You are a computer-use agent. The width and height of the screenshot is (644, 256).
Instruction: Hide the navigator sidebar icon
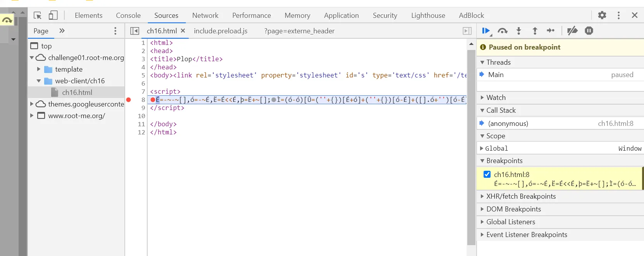134,31
